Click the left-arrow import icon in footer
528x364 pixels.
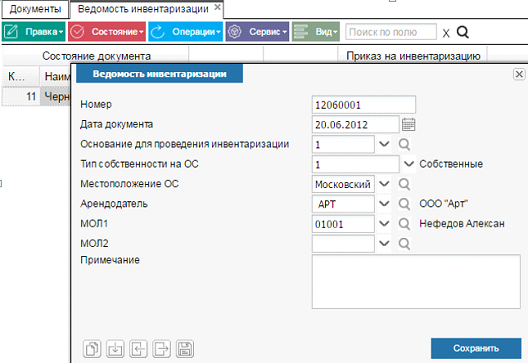pyautogui.click(x=138, y=349)
